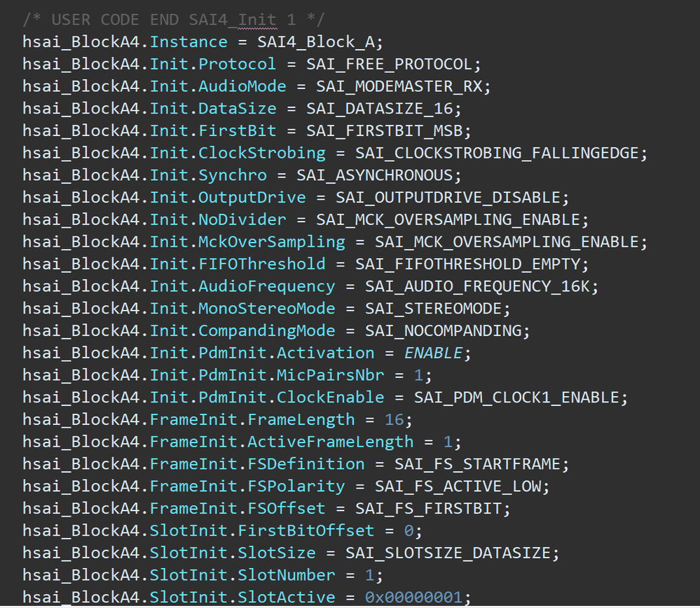
Task: Click the OutputDrive member name
Action: [252, 198]
